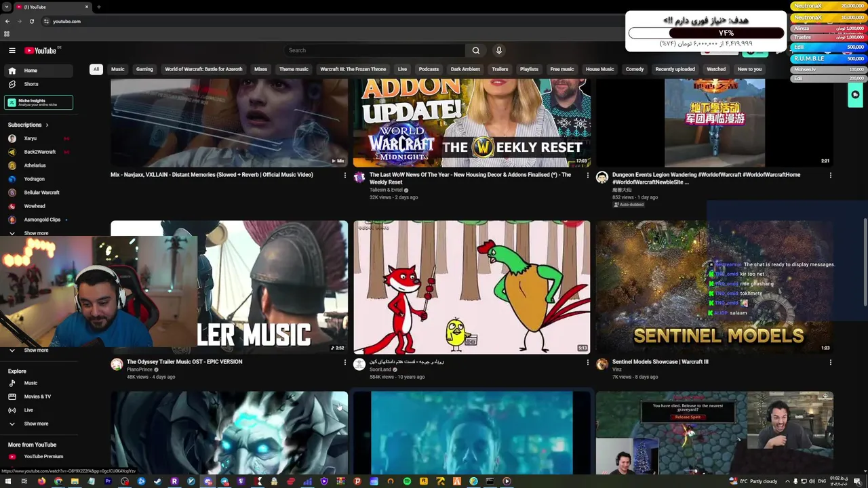This screenshot has width=868, height=488.
Task: Open the YouTube hamburger guide menu
Action: 12,50
